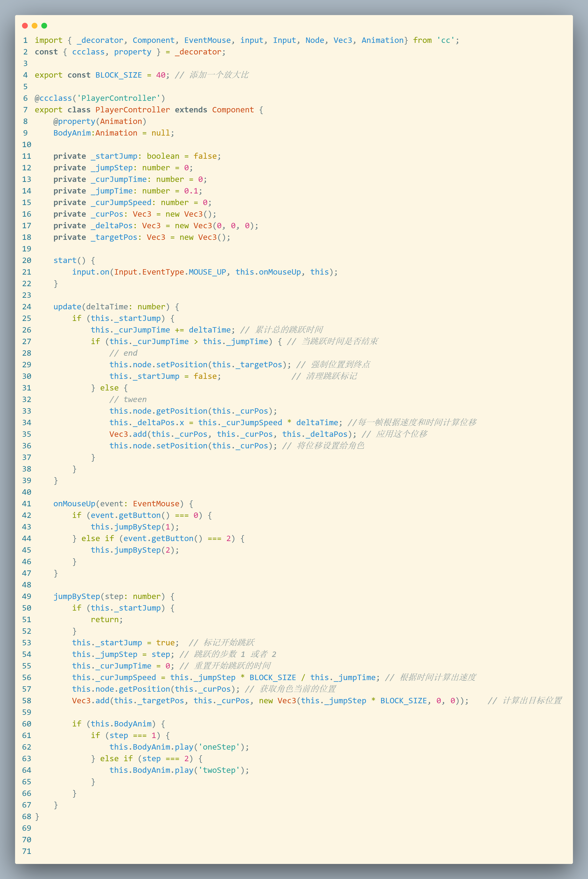The height and width of the screenshot is (879, 588).
Task: Click line number 1 in gutter
Action: click(x=25, y=40)
